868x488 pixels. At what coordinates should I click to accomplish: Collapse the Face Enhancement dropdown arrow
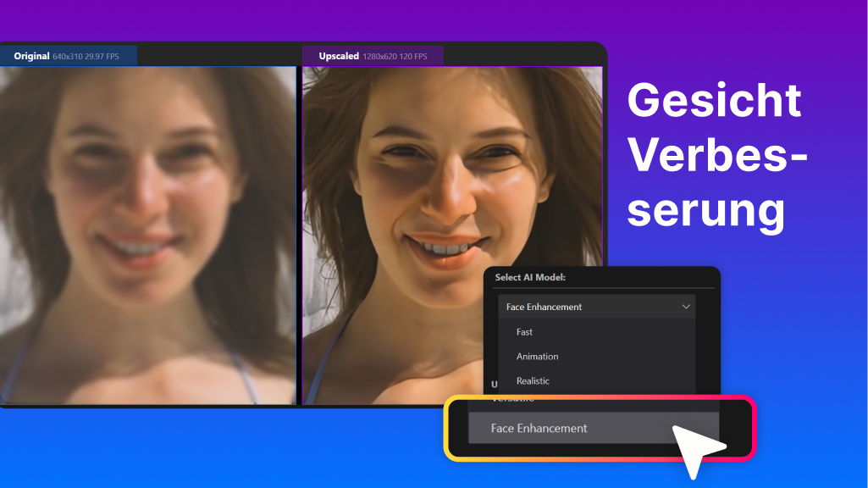[686, 307]
